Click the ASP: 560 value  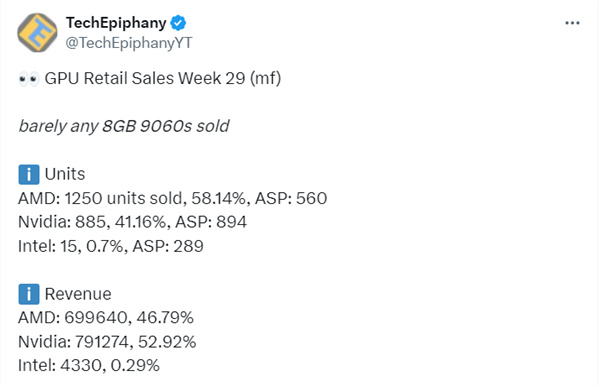pos(291,198)
